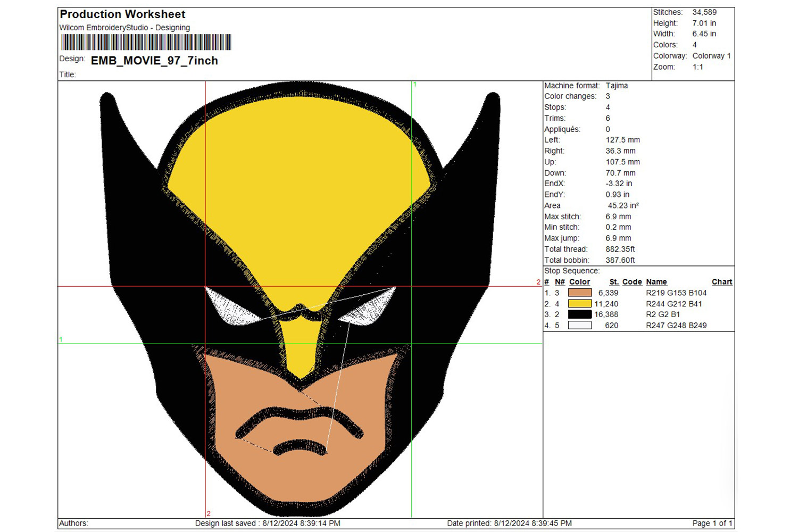This screenshot has width=799, height=532.
Task: Click the 'Name' column header
Action: pos(656,282)
